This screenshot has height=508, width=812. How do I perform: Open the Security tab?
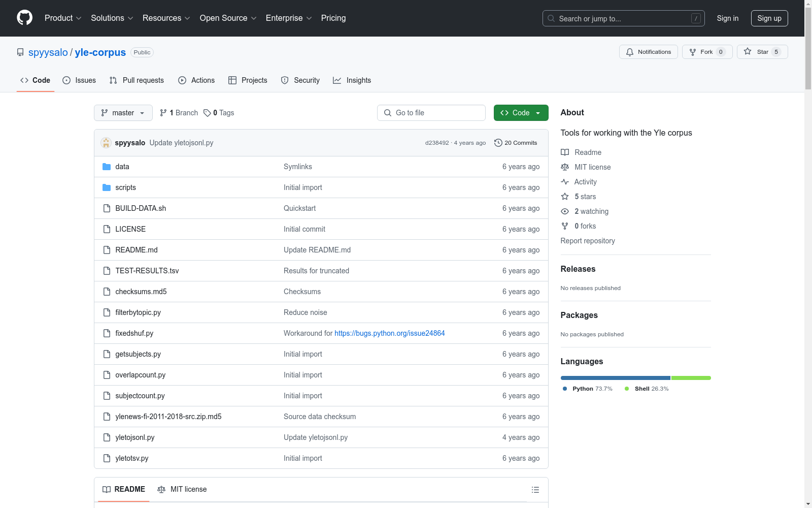pos(300,80)
